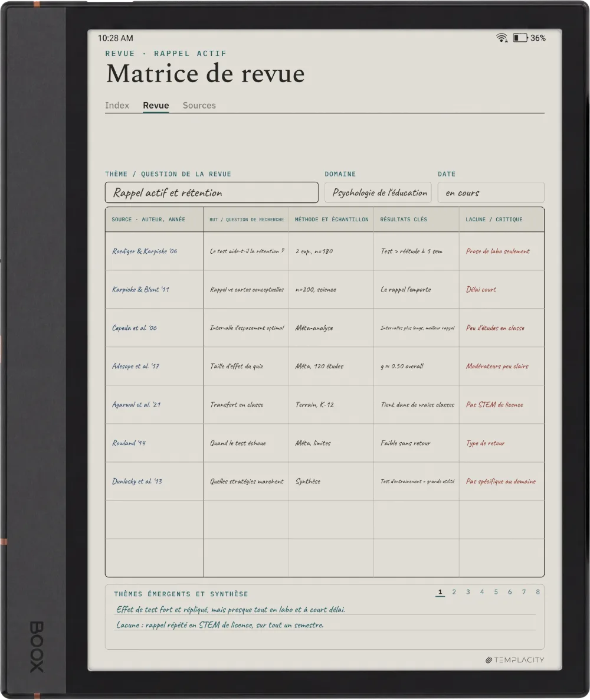Select cell 'Roediger & Karpicke '06'
The height and width of the screenshot is (700, 590).
pos(155,251)
